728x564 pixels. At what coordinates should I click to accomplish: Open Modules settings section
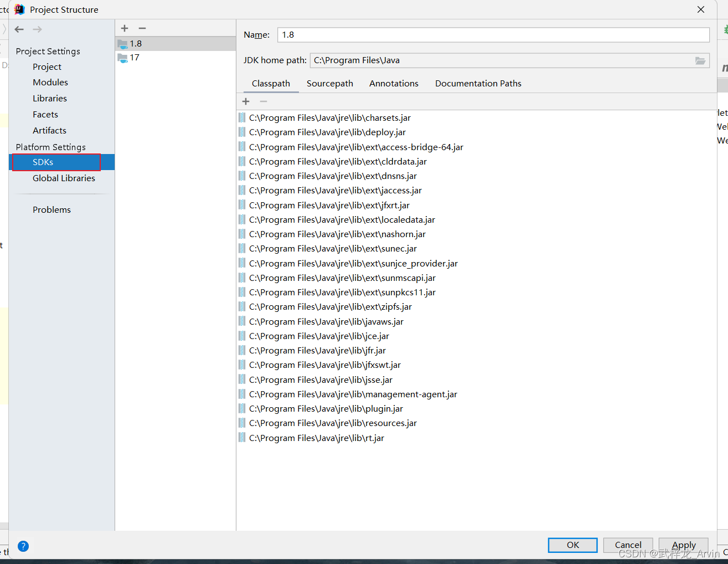[50, 83]
